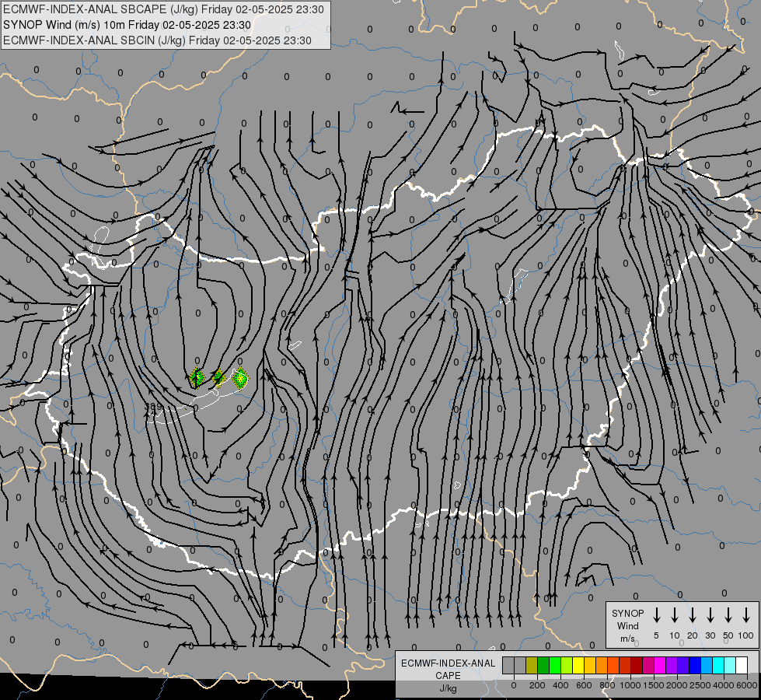761x700 pixels.
Task: Click the SBCAPE title line
Action: [163, 9]
